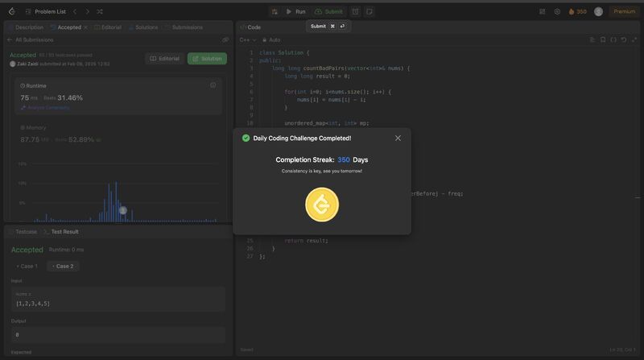Click the Code panel header
644x360 pixels.
point(250,27)
